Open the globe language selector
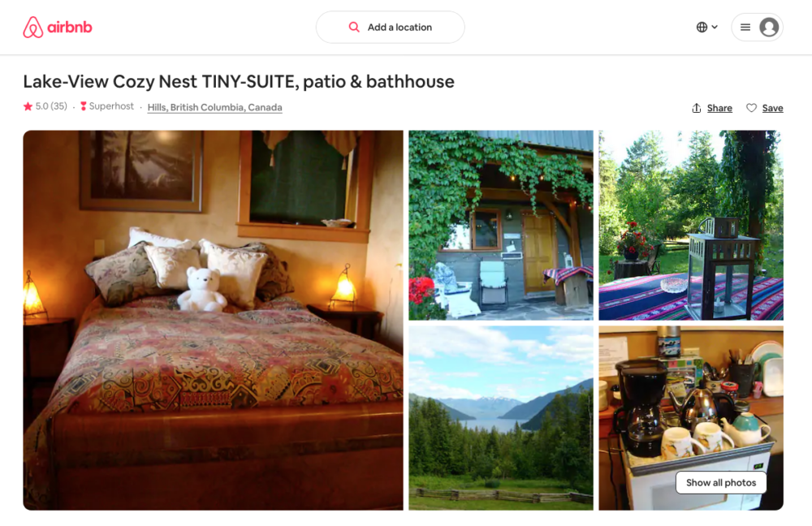 (x=702, y=27)
